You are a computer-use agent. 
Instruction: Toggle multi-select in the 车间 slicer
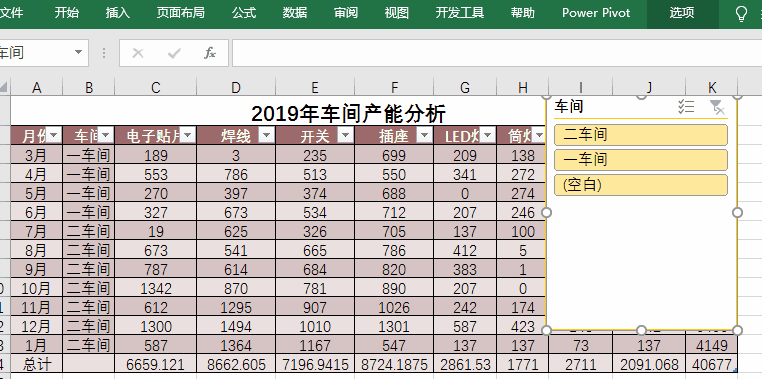[x=686, y=107]
